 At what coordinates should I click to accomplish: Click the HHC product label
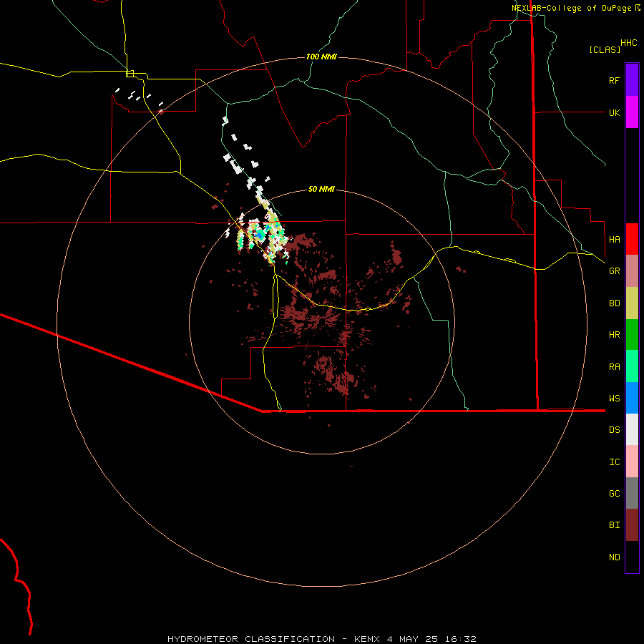628,43
